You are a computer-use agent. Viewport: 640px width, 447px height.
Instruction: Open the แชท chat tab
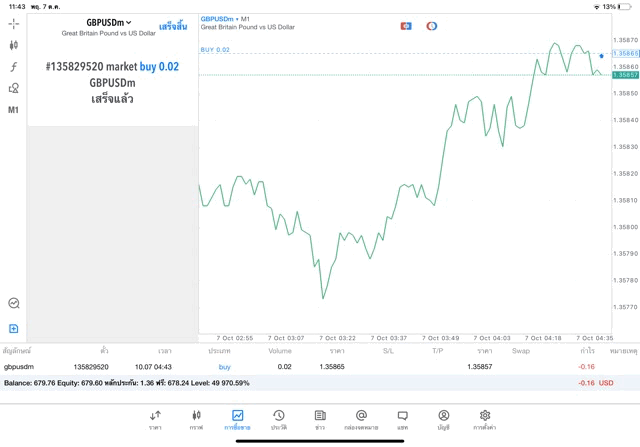click(402, 420)
